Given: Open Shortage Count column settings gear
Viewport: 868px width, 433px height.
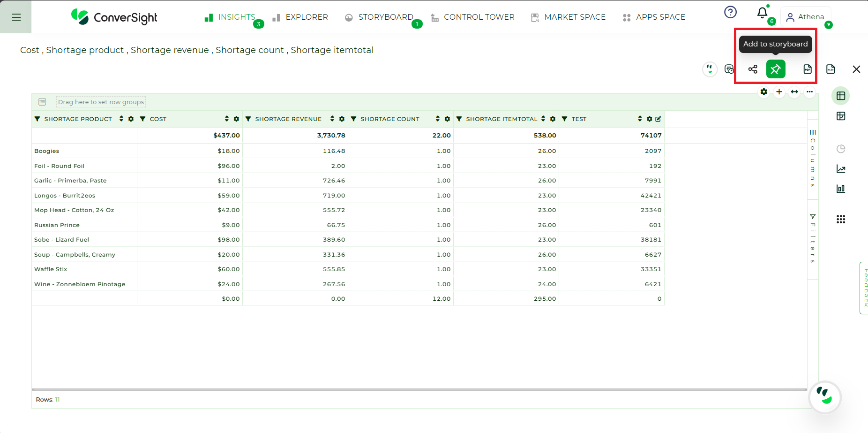Looking at the screenshot, I should (x=447, y=119).
